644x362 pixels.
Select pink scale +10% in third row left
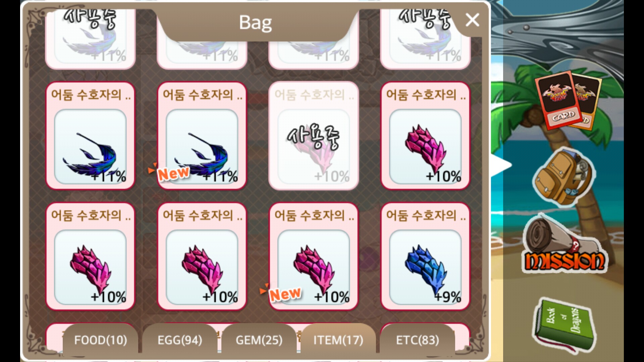pos(90,256)
